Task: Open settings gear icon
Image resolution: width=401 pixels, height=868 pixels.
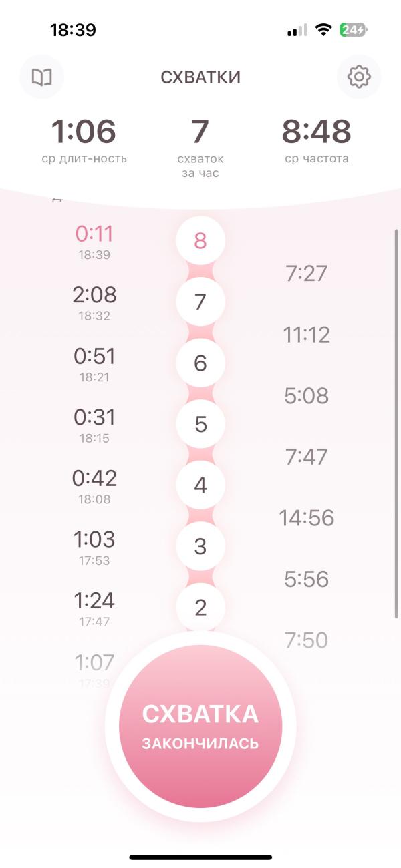Action: (359, 77)
